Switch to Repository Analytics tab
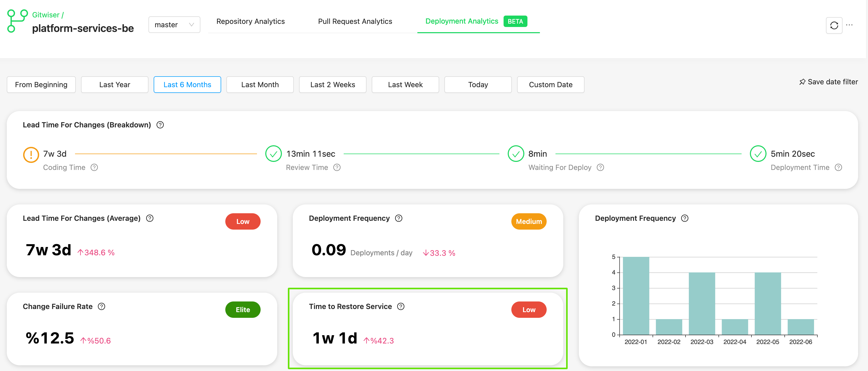Screen dimensions: 868x371 [x=250, y=21]
